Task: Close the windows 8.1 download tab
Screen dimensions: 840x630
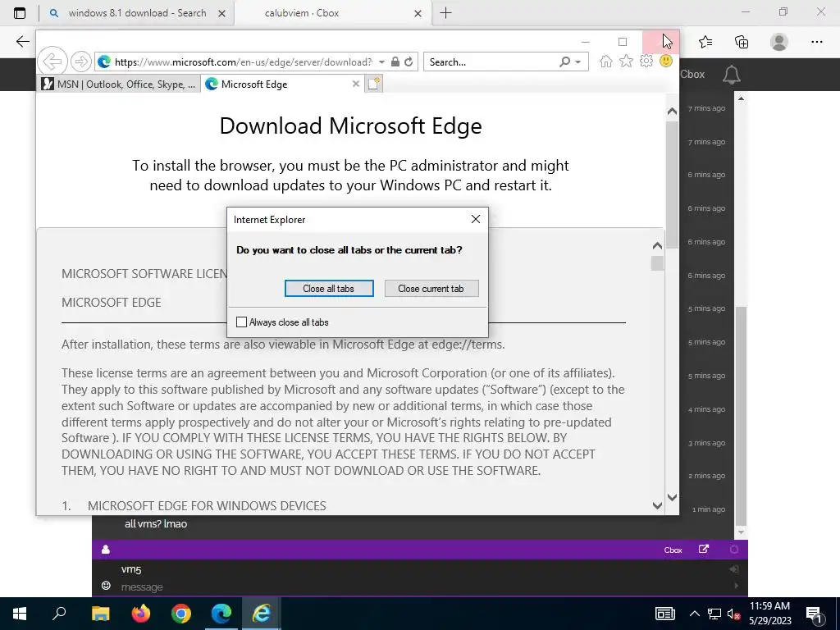Action: [x=221, y=13]
